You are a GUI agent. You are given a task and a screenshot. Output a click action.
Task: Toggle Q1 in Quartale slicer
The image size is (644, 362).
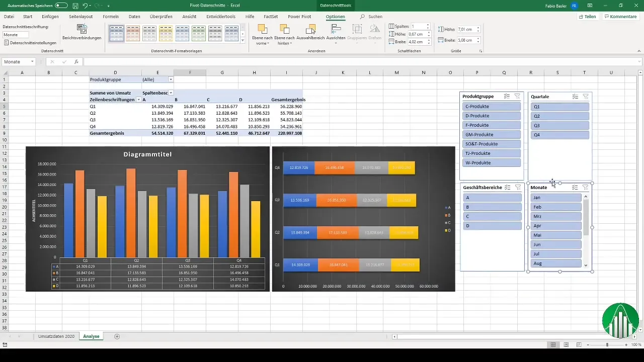(560, 107)
